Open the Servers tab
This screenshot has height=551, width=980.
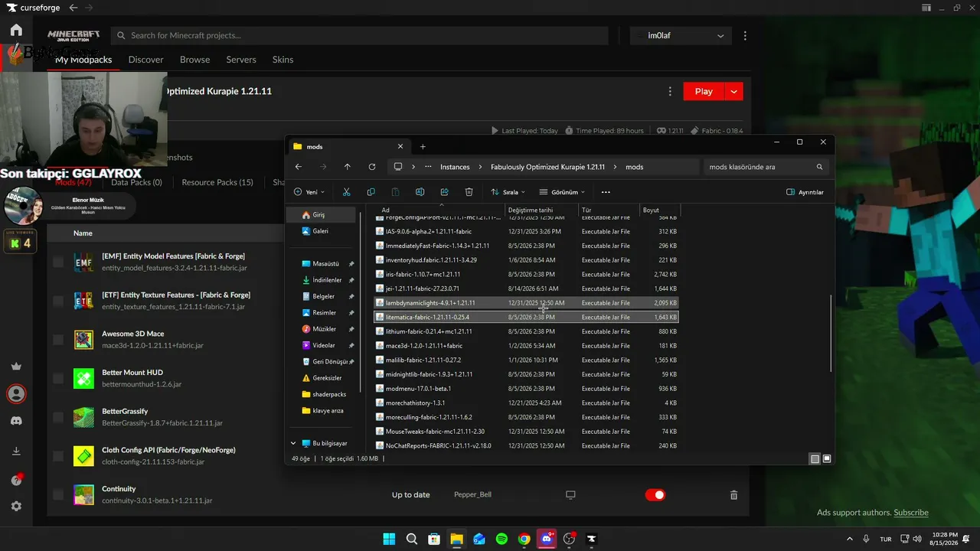point(241,60)
